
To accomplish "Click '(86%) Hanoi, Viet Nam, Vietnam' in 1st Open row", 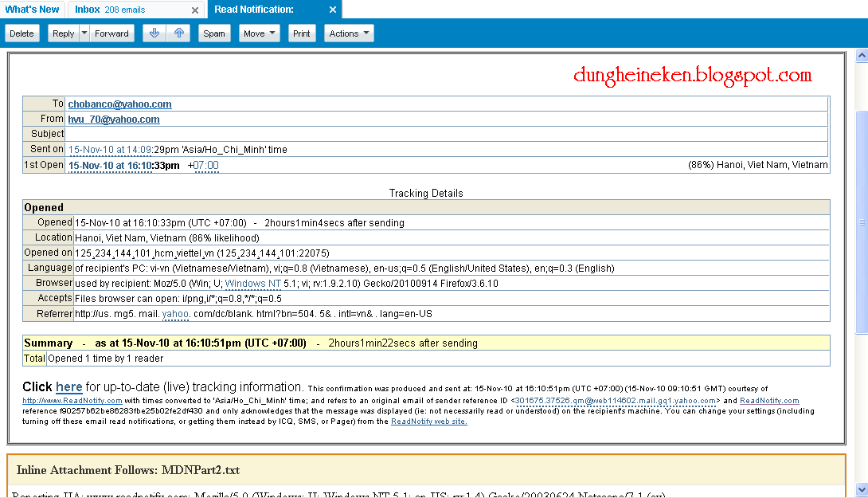I will [x=758, y=165].
